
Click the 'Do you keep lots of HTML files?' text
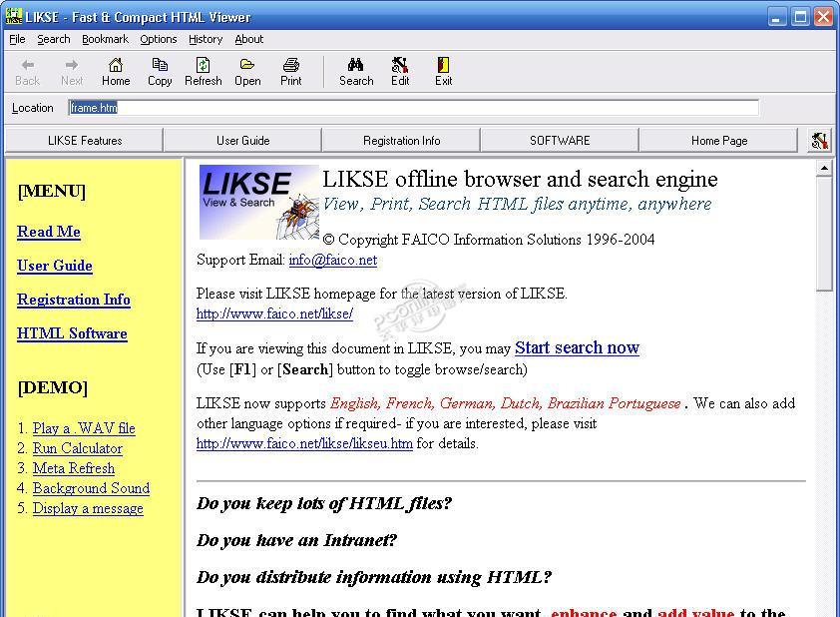point(324,503)
